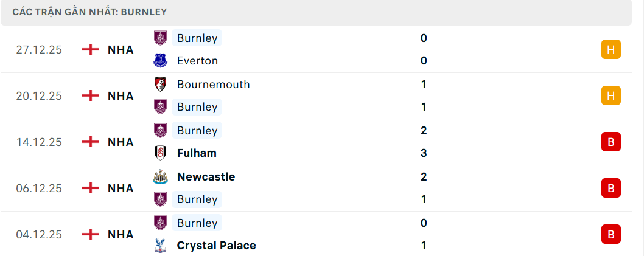
Task: Click the orange H badge for Burnley–Everton
Action: coord(611,49)
